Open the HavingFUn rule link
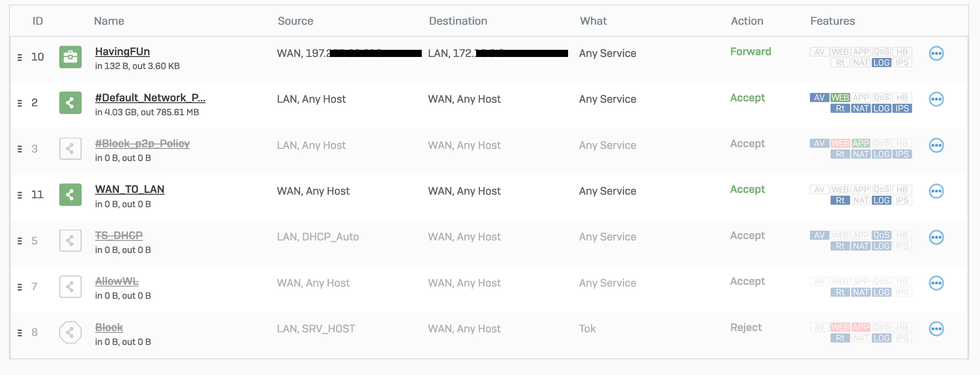The image size is (980, 375). [122, 52]
